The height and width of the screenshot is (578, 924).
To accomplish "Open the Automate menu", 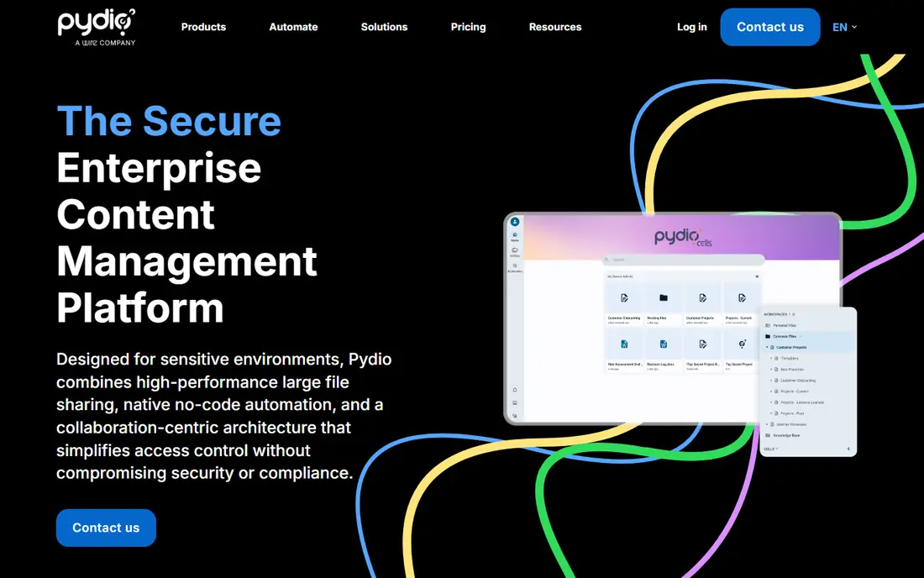I will [x=293, y=27].
